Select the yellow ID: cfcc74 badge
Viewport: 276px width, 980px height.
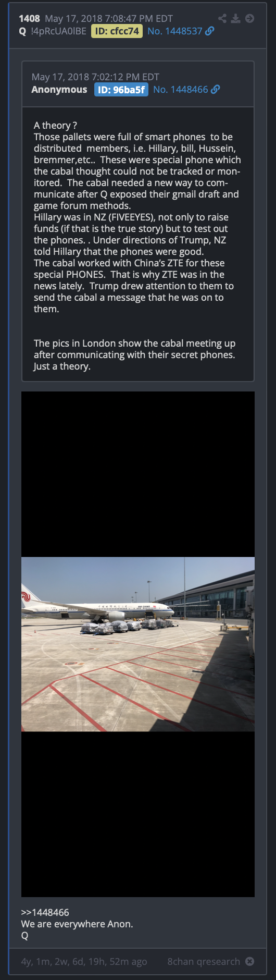117,31
